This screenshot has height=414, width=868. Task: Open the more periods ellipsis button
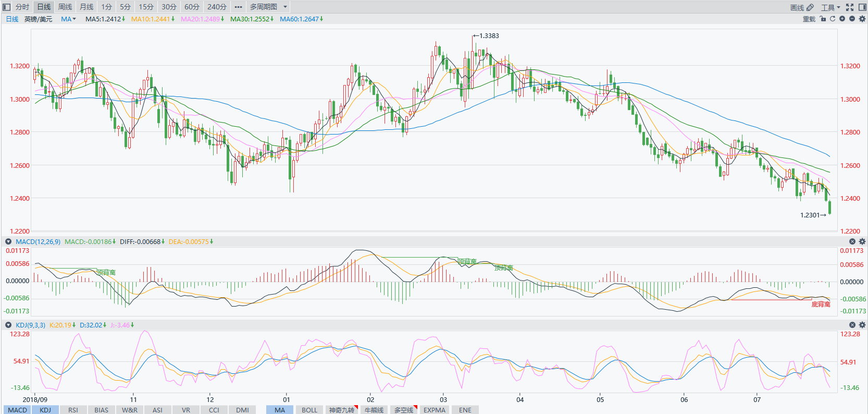click(x=238, y=7)
